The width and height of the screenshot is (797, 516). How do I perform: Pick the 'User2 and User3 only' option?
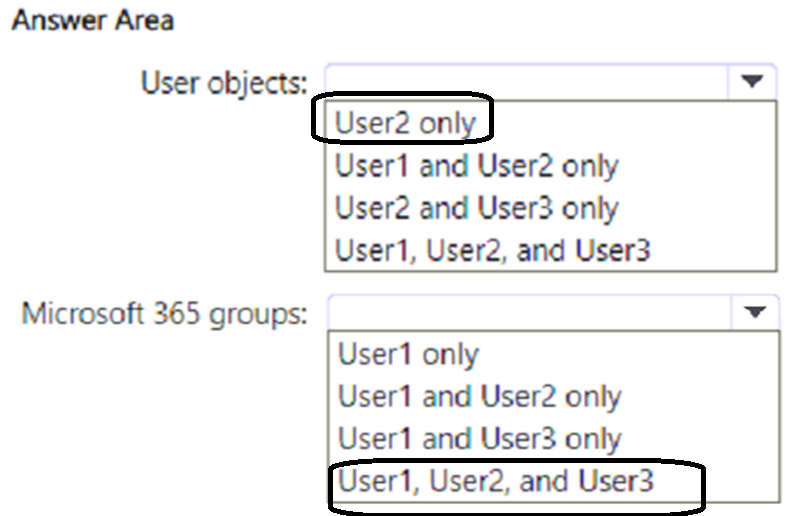click(x=477, y=208)
